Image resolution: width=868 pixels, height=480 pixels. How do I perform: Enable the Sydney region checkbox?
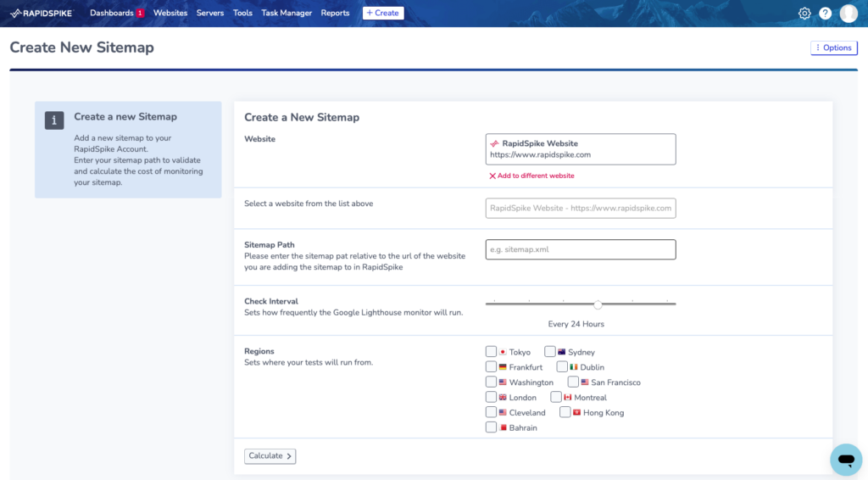point(549,352)
